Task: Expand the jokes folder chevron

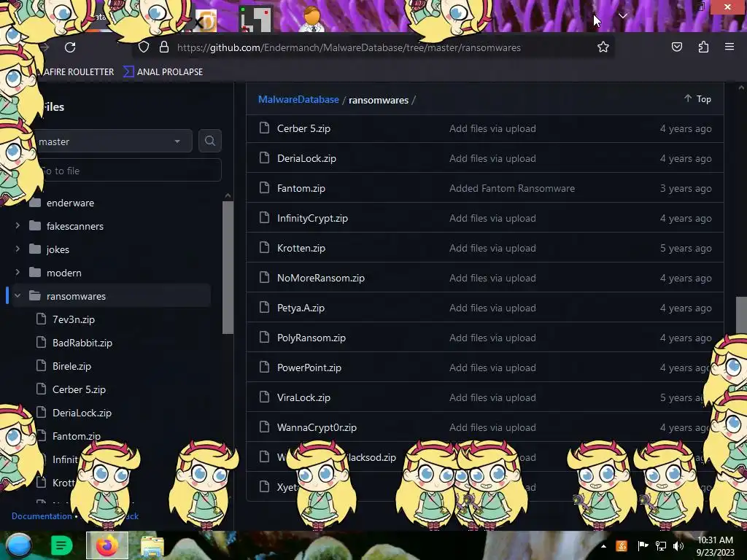Action: coord(18,249)
